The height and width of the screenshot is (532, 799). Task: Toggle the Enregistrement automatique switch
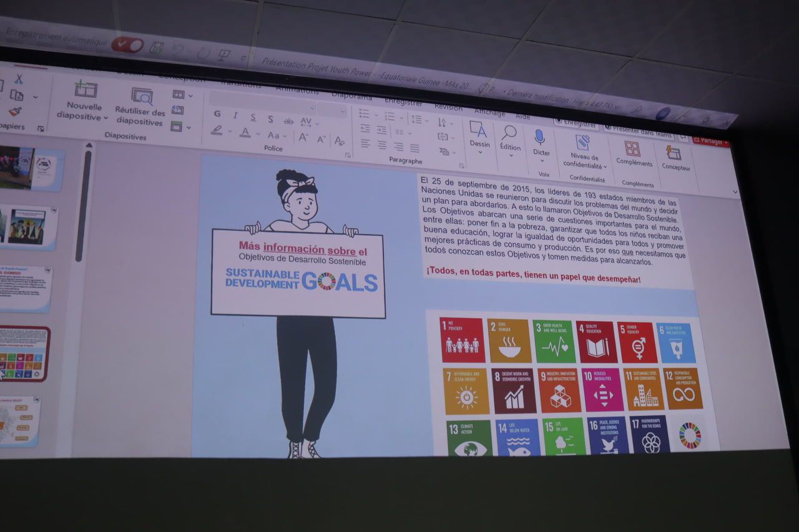click(127, 45)
